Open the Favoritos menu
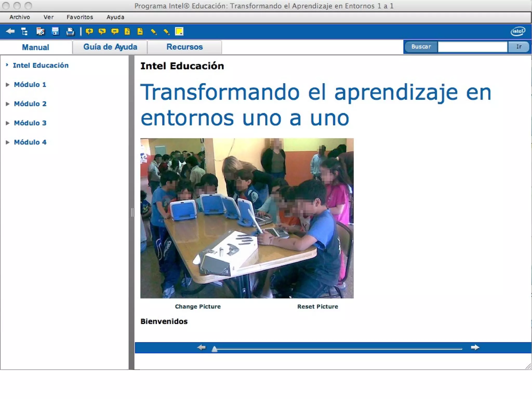 80,17
